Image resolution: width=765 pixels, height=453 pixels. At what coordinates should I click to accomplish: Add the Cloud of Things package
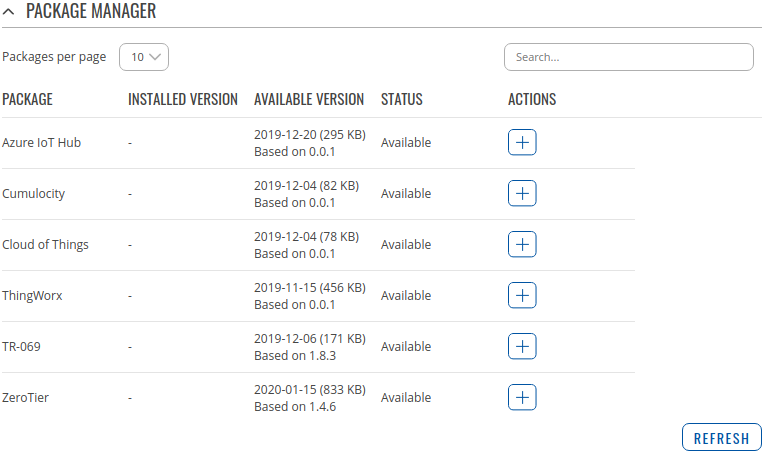point(522,245)
